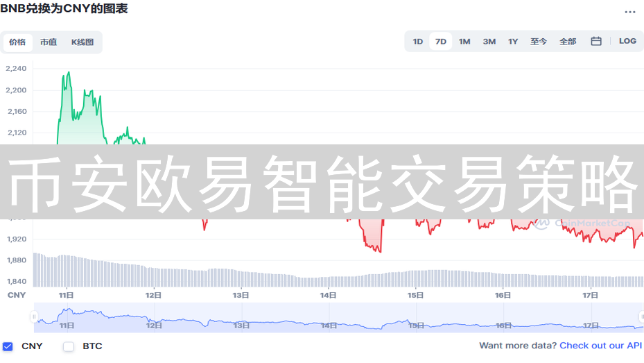Screen dimensions: 644x363
Task: Select the 1D time range
Action: tap(418, 42)
